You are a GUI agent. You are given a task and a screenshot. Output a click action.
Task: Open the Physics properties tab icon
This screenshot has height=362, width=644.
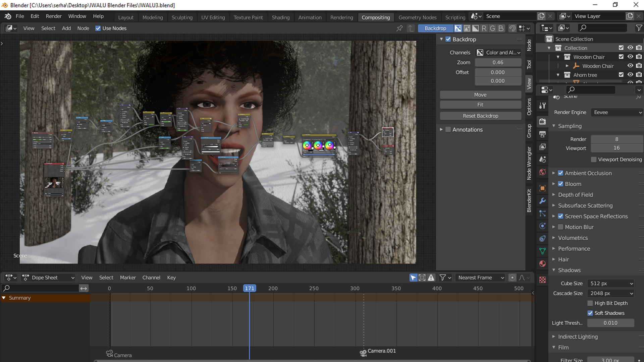coord(542,226)
